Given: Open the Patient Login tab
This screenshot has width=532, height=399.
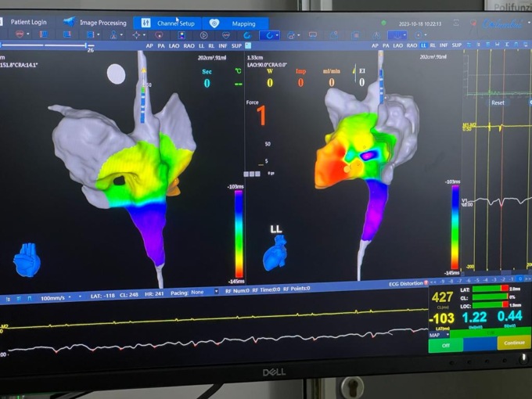Looking at the screenshot, I should (28, 22).
